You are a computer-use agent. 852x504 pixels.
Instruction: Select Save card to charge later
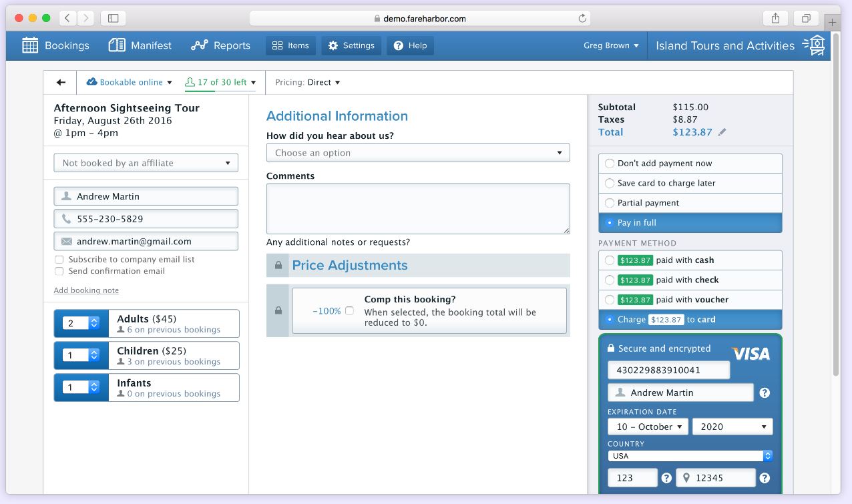pos(690,183)
